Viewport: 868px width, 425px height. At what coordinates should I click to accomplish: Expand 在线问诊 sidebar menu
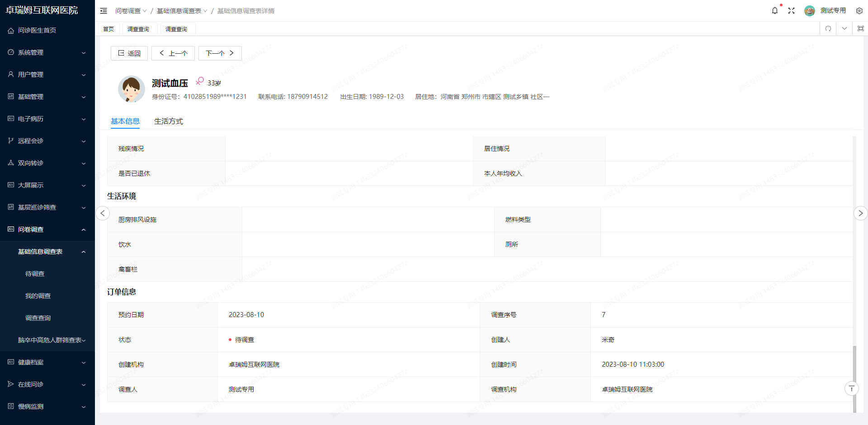47,384
